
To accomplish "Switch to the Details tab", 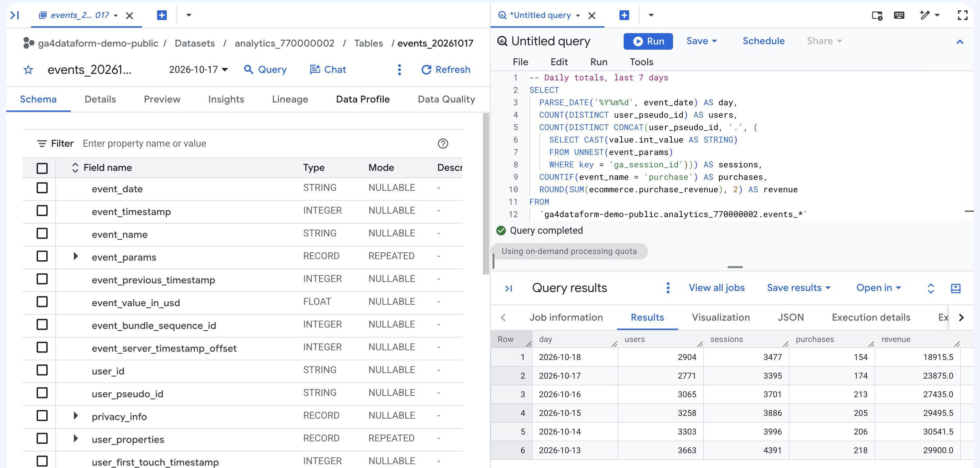I will point(100,99).
